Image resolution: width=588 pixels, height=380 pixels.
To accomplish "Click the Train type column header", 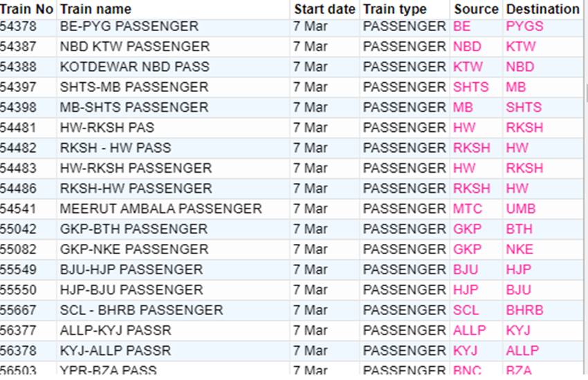I will pyautogui.click(x=394, y=9).
